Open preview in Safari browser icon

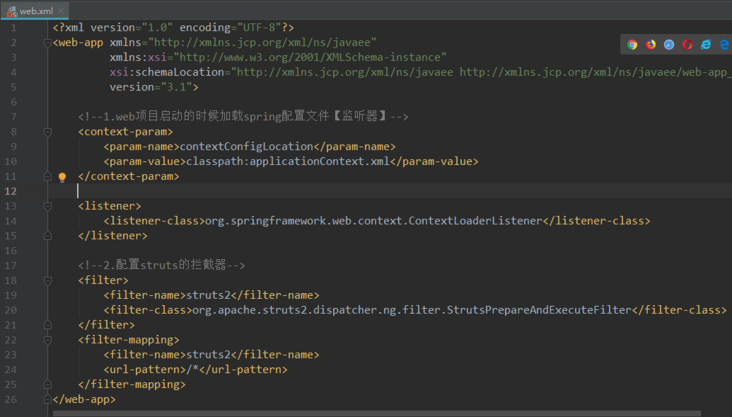[669, 44]
